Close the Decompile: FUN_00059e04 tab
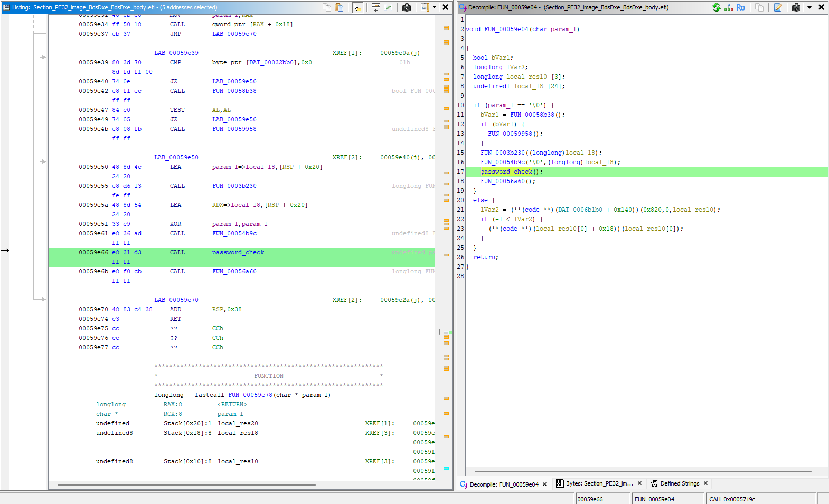Image resolution: width=829 pixels, height=504 pixels. click(x=544, y=484)
